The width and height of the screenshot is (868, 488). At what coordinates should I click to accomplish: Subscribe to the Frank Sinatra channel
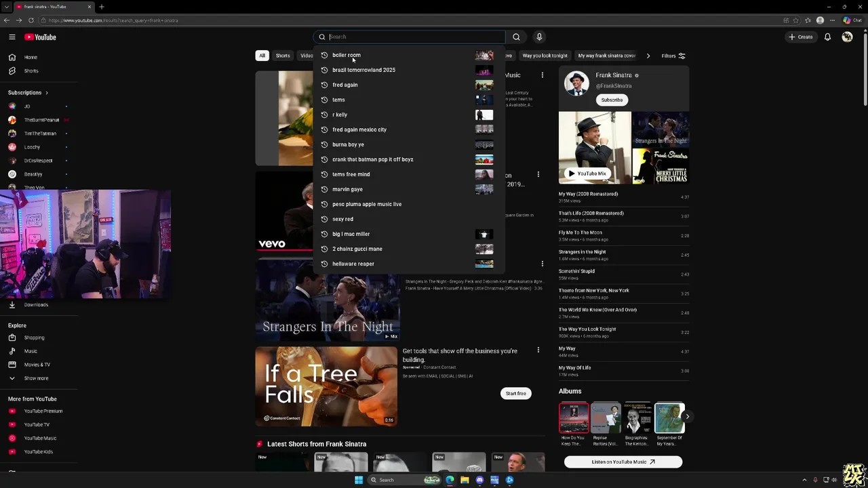coord(612,100)
